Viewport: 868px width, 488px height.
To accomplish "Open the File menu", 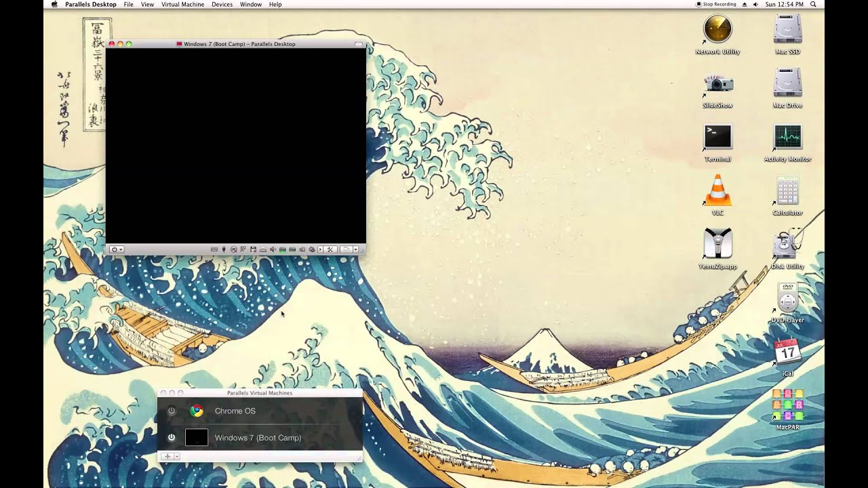I will click(x=128, y=4).
